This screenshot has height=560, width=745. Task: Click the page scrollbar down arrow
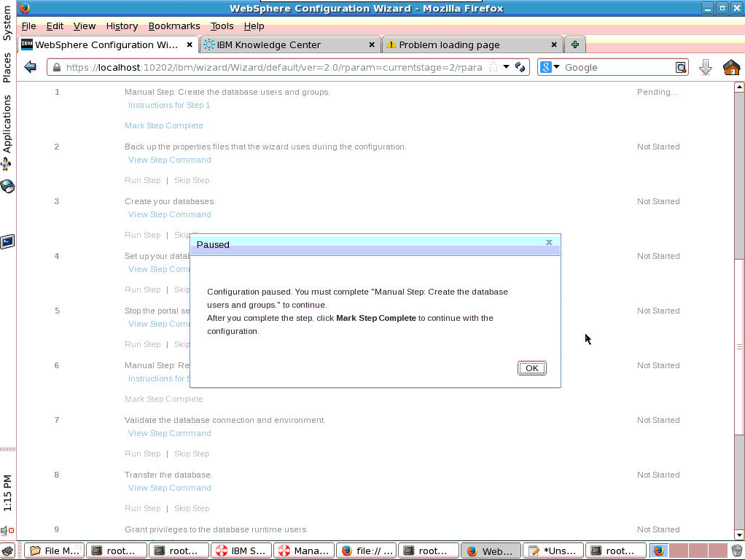coord(739,534)
